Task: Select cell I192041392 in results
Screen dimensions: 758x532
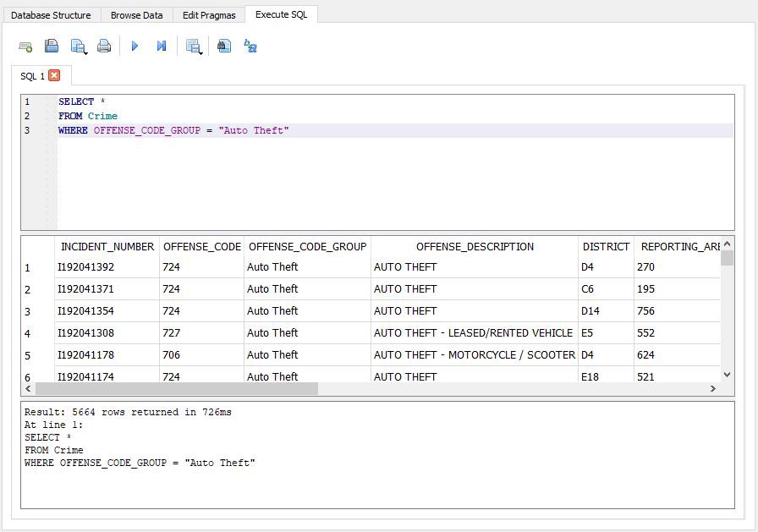Action: coord(107,266)
